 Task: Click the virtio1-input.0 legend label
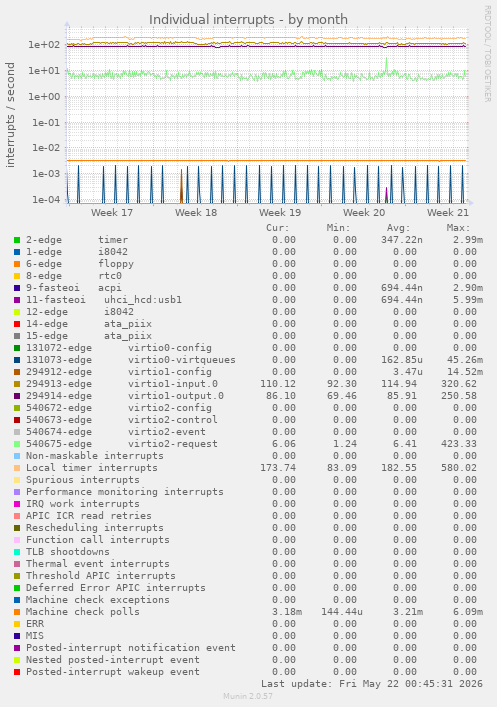coord(173,384)
